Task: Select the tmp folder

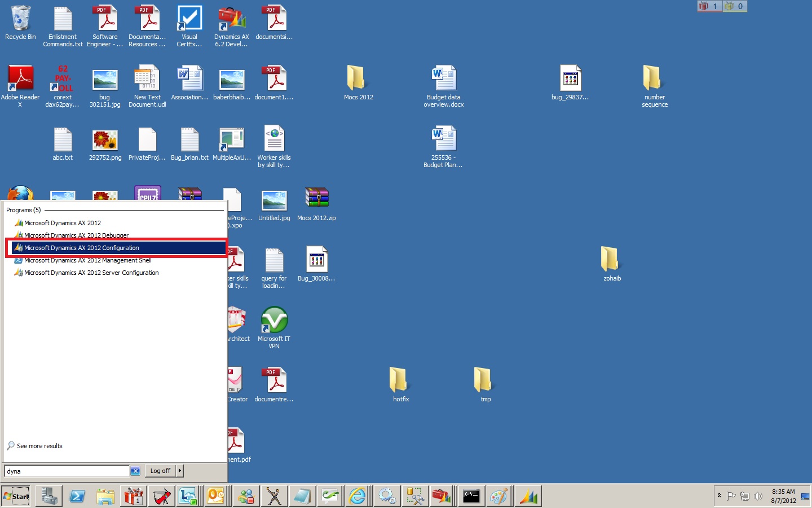Action: (x=486, y=385)
